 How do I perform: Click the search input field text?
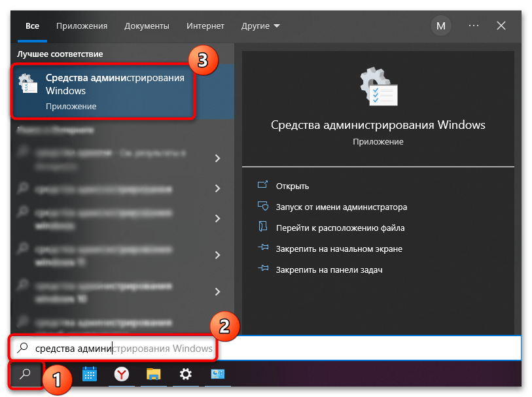coord(124,349)
